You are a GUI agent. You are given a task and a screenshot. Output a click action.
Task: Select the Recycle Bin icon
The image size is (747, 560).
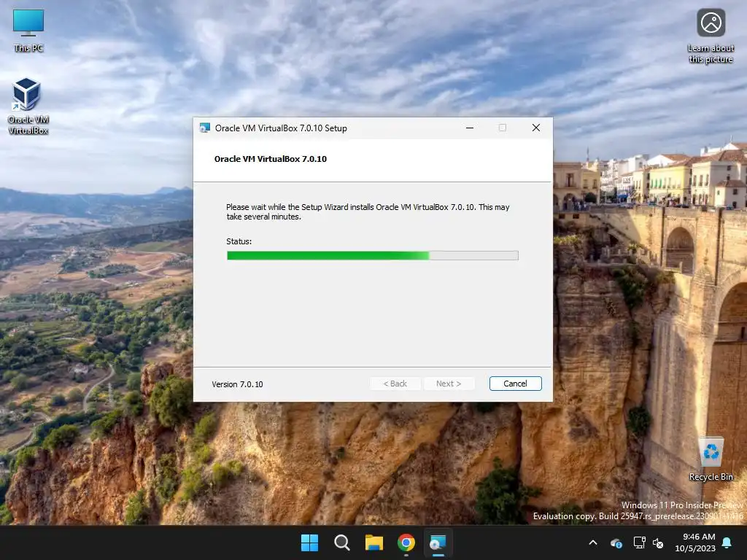[x=711, y=459]
